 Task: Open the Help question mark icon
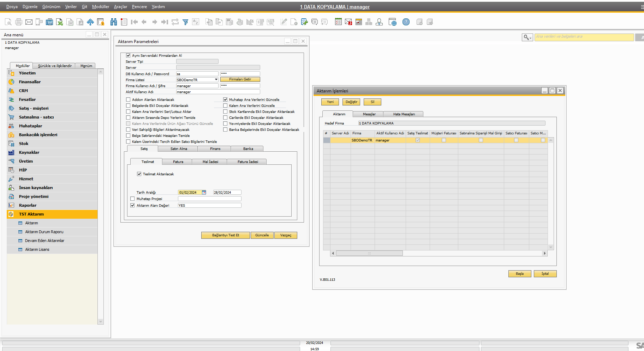click(x=406, y=22)
